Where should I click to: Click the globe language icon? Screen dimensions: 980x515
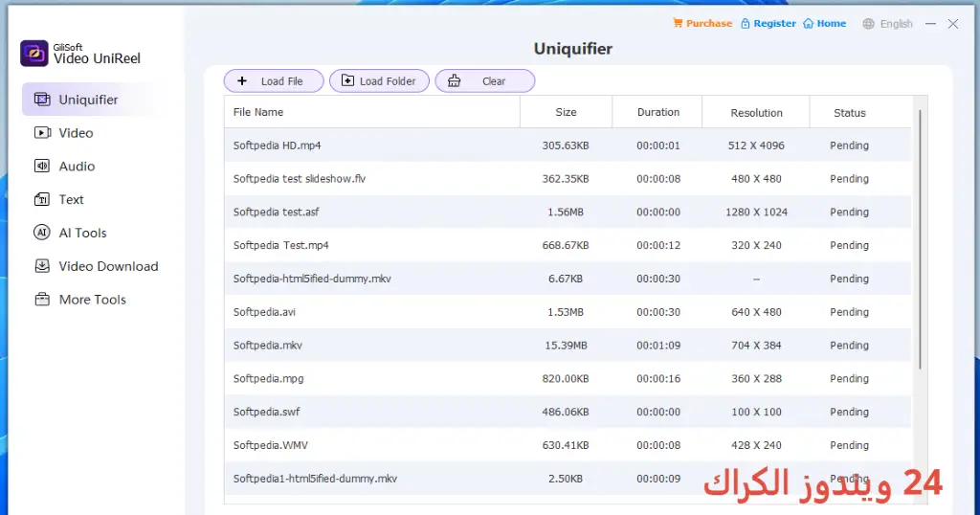pyautogui.click(x=868, y=24)
